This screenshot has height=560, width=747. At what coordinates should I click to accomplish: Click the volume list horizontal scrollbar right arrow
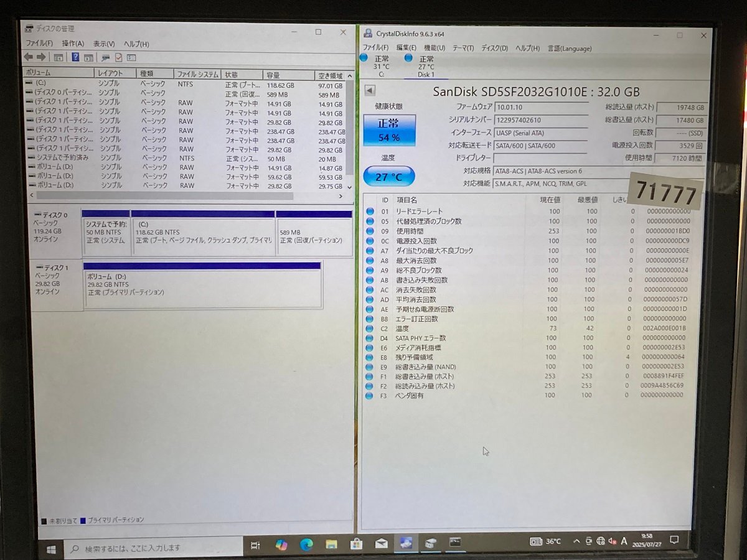[x=341, y=196]
